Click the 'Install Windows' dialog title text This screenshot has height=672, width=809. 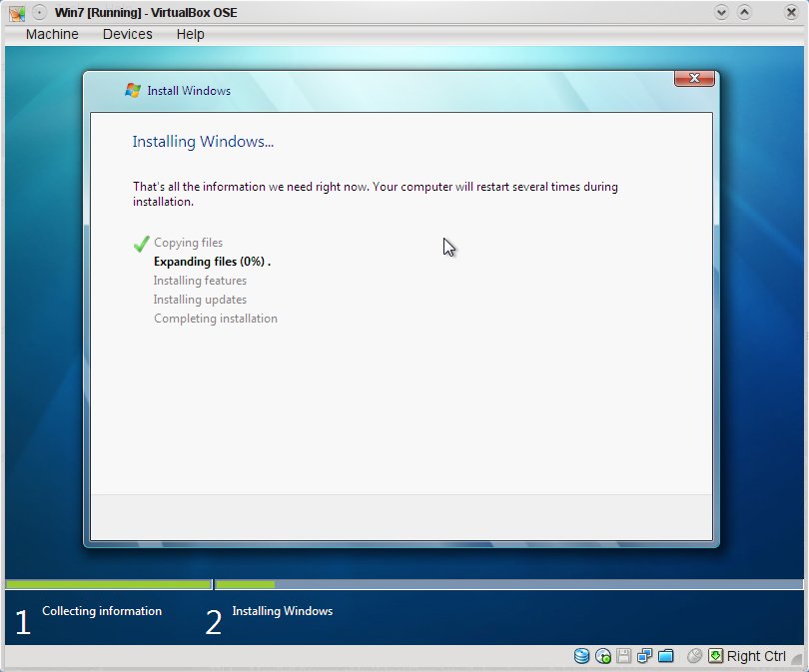[x=189, y=91]
